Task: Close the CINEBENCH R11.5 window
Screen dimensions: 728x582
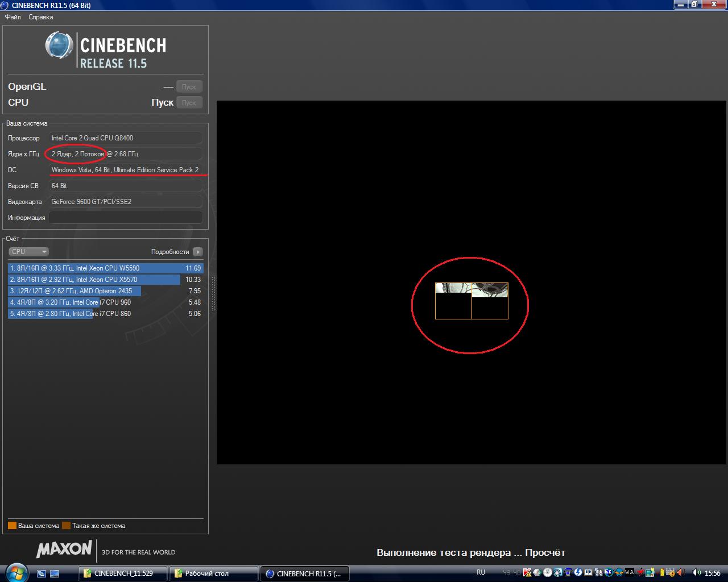Action: click(x=713, y=5)
